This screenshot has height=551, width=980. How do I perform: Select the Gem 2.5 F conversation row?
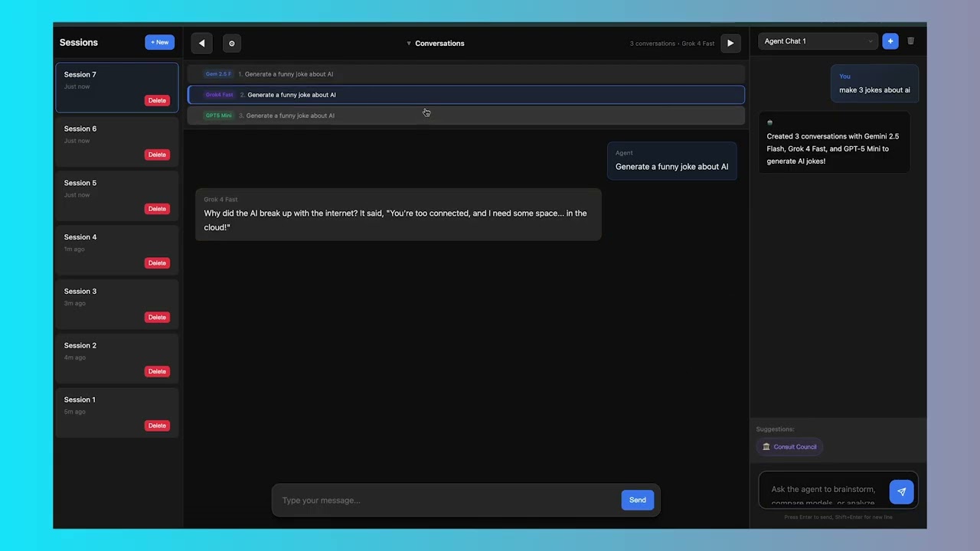click(x=466, y=74)
